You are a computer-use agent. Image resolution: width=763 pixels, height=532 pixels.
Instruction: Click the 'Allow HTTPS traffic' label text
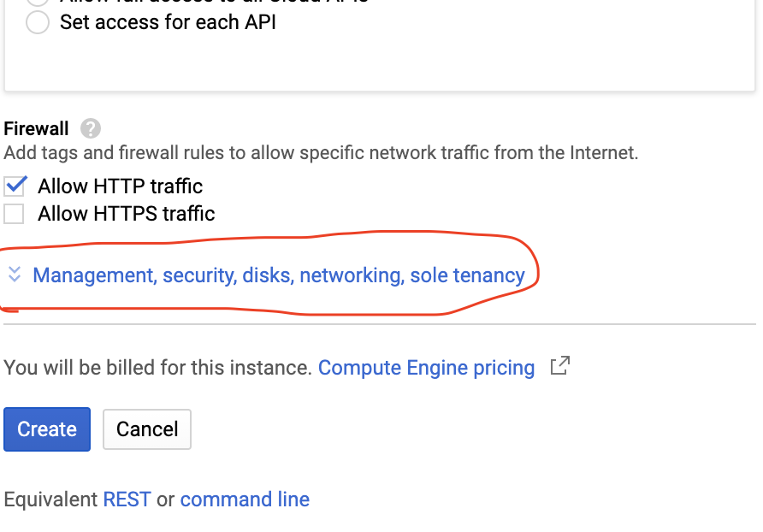[126, 213]
